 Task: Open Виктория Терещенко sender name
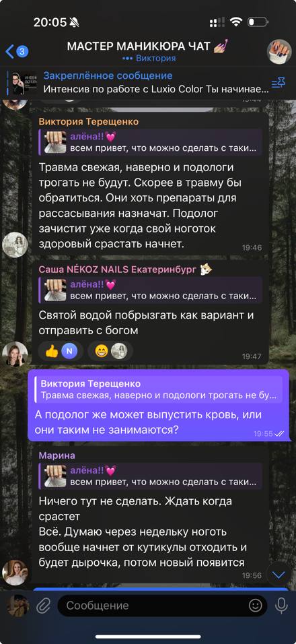[89, 121]
